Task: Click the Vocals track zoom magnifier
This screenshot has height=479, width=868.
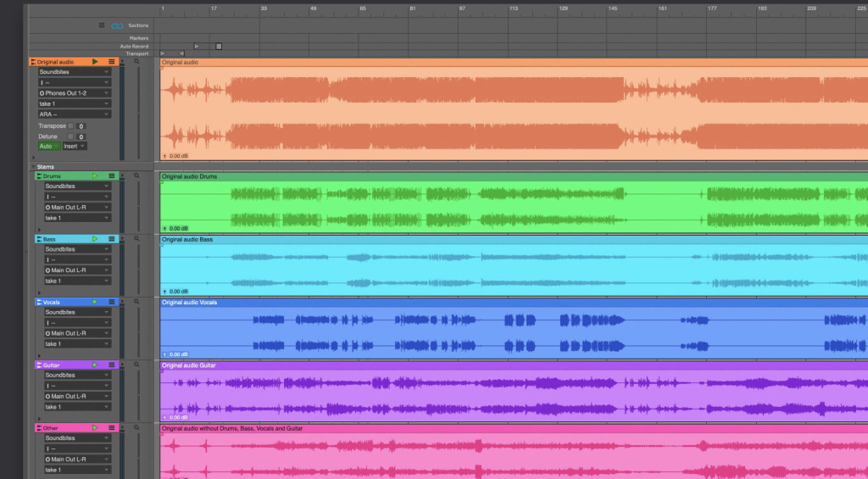Action: tap(136, 302)
